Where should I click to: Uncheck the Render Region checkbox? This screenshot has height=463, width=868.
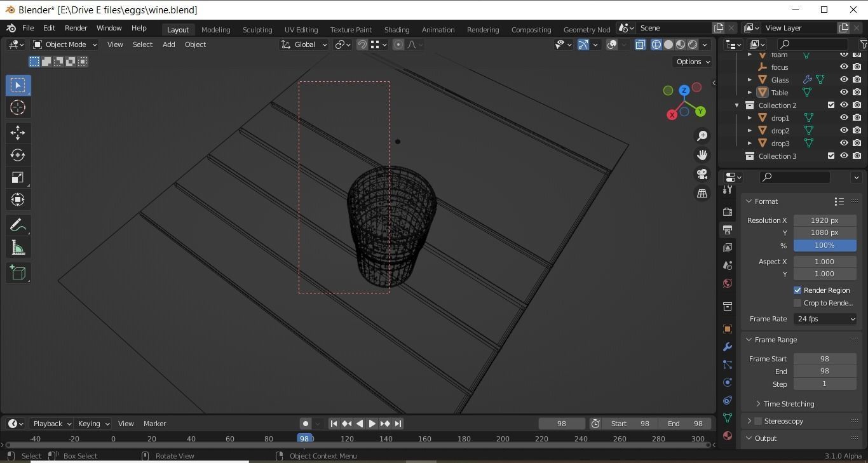click(x=797, y=290)
